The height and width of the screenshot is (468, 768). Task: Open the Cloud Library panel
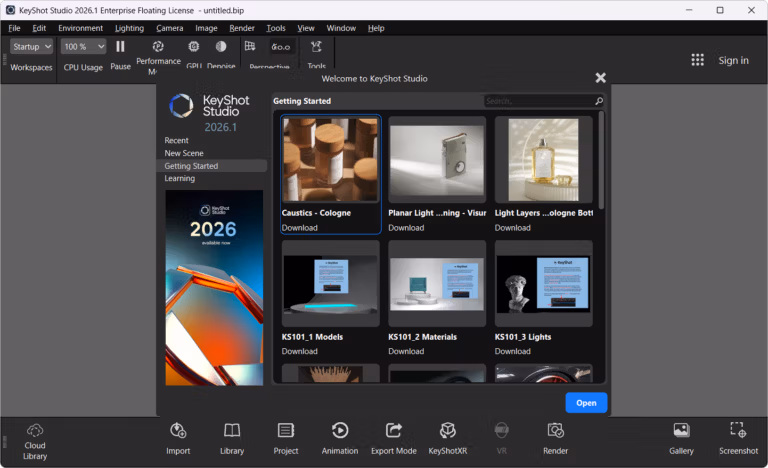tap(35, 442)
